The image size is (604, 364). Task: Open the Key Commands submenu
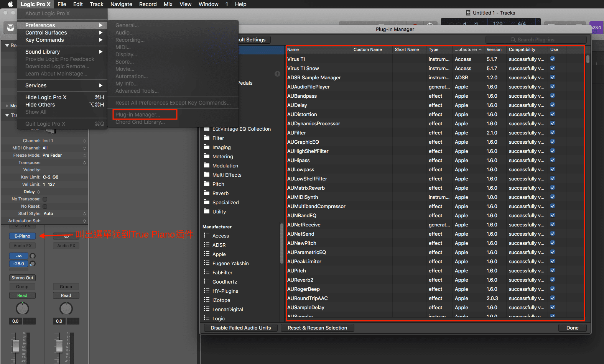(x=62, y=40)
